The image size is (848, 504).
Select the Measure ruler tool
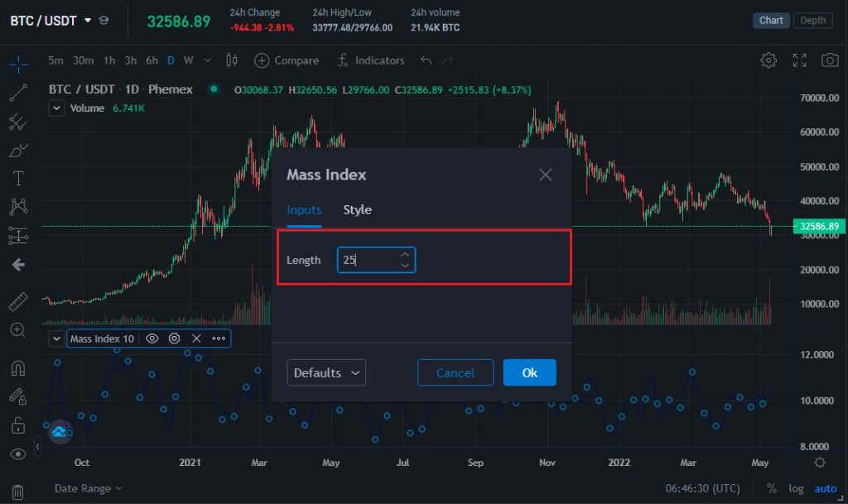tap(17, 300)
